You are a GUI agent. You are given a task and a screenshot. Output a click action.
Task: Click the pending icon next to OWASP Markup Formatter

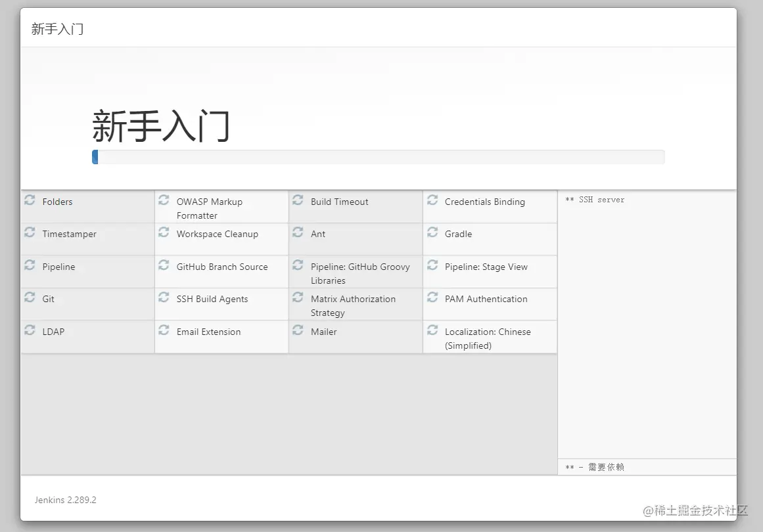point(164,200)
